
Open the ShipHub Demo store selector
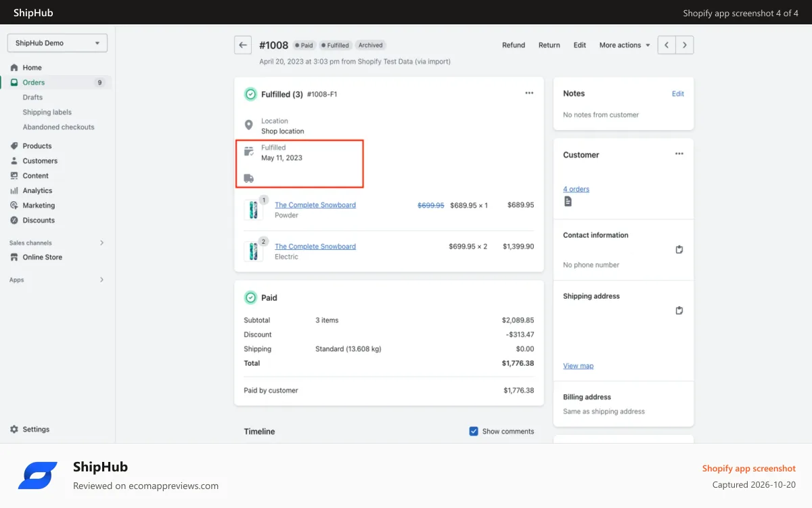point(57,43)
